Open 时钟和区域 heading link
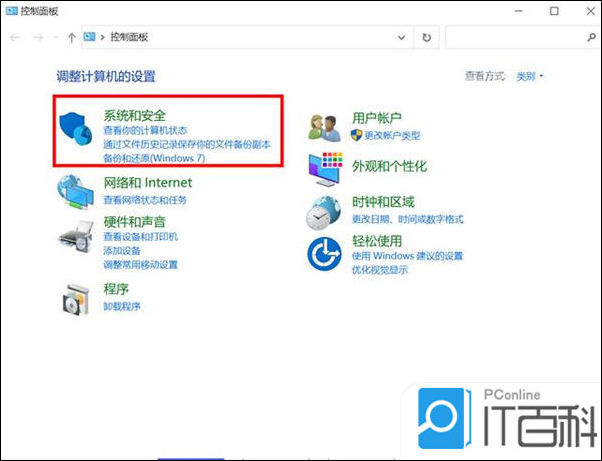This screenshot has width=602, height=461. coord(383,202)
